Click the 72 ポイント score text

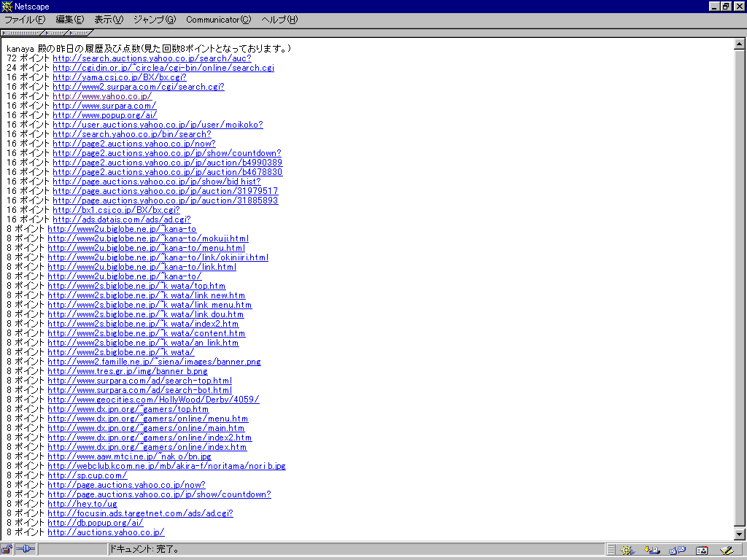pos(28,58)
